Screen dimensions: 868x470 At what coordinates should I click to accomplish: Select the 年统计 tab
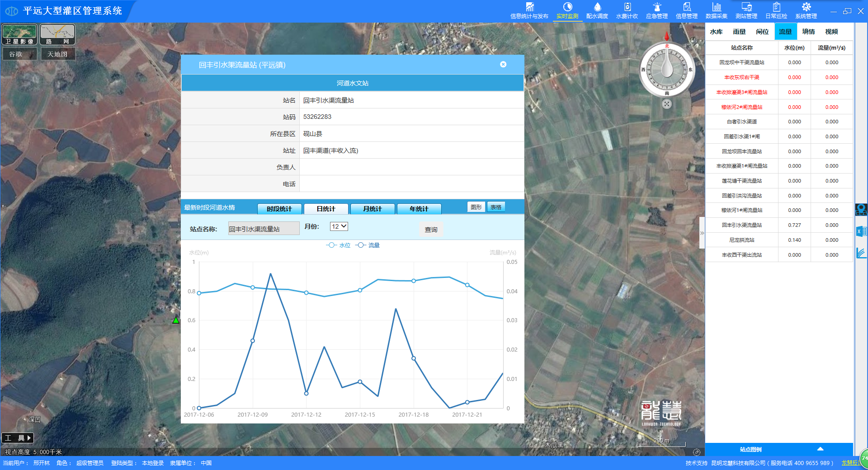tap(419, 209)
